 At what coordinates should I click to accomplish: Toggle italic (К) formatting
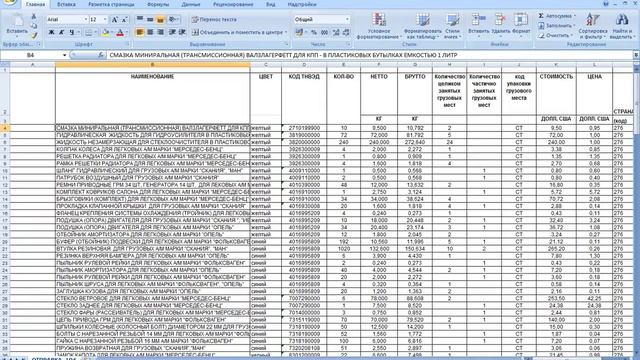point(62,32)
